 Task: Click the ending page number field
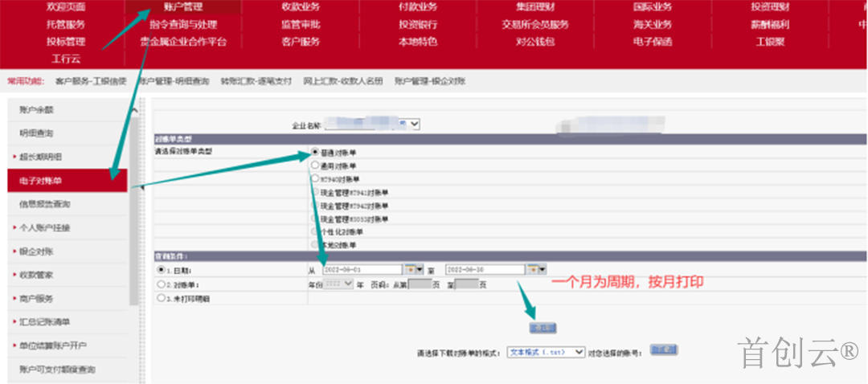click(x=467, y=284)
